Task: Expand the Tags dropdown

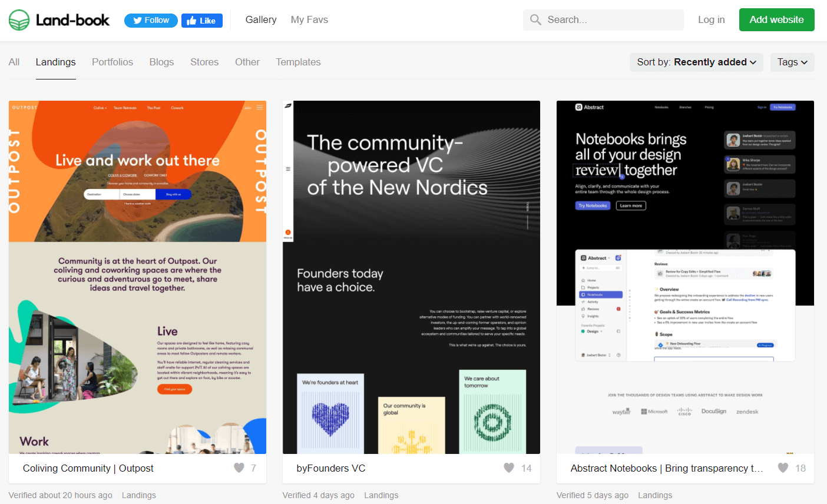Action: pos(792,62)
